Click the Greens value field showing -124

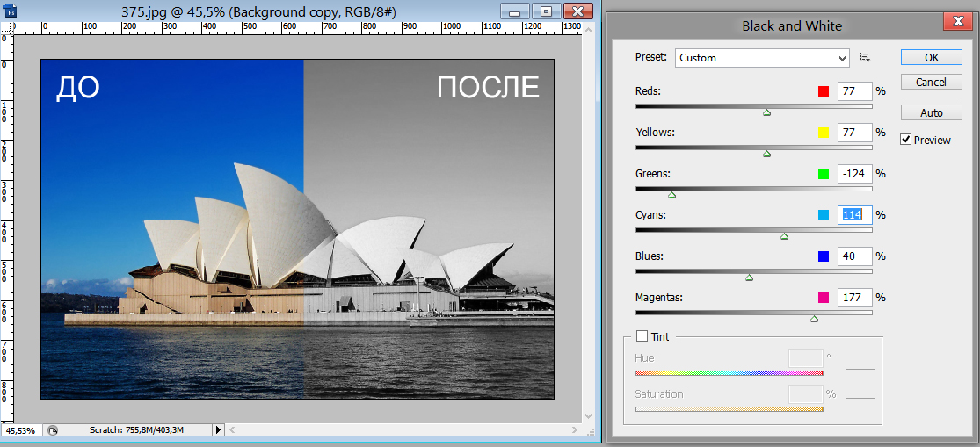tap(854, 174)
